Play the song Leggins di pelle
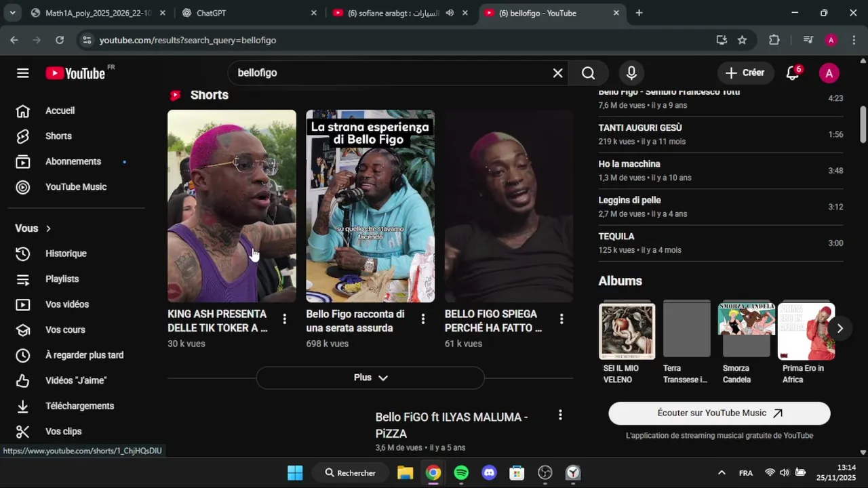The height and width of the screenshot is (488, 868). coord(721,207)
